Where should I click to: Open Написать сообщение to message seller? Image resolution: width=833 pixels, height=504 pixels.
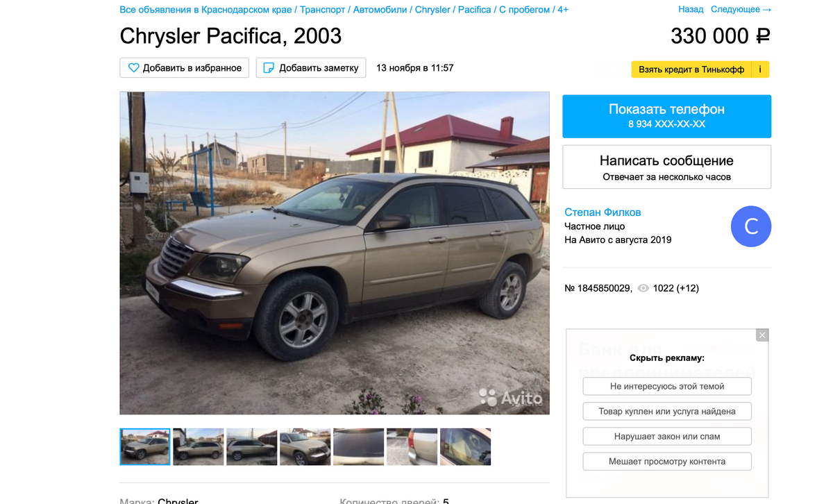coord(666,167)
